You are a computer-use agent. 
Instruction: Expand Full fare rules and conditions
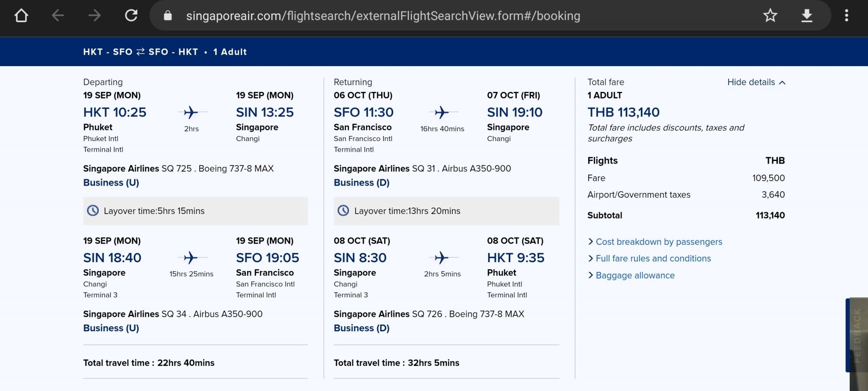point(653,258)
